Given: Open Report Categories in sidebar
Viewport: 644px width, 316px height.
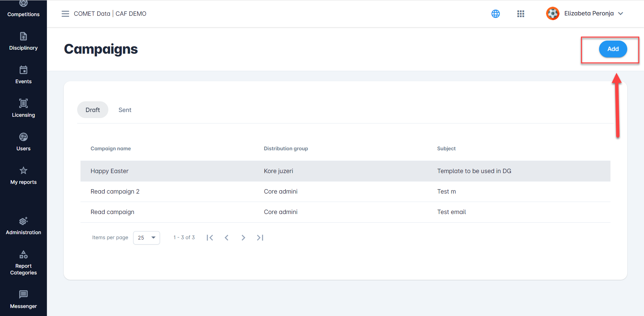Looking at the screenshot, I should 23,263.
